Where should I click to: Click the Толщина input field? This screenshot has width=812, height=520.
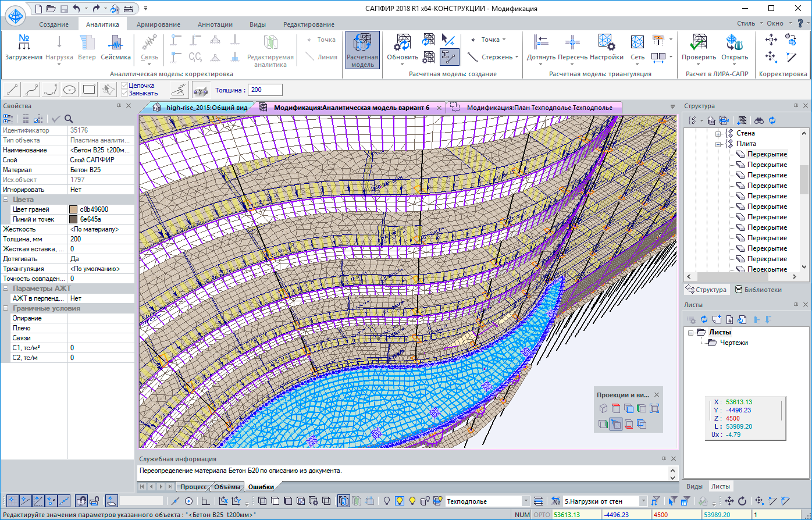click(x=265, y=90)
